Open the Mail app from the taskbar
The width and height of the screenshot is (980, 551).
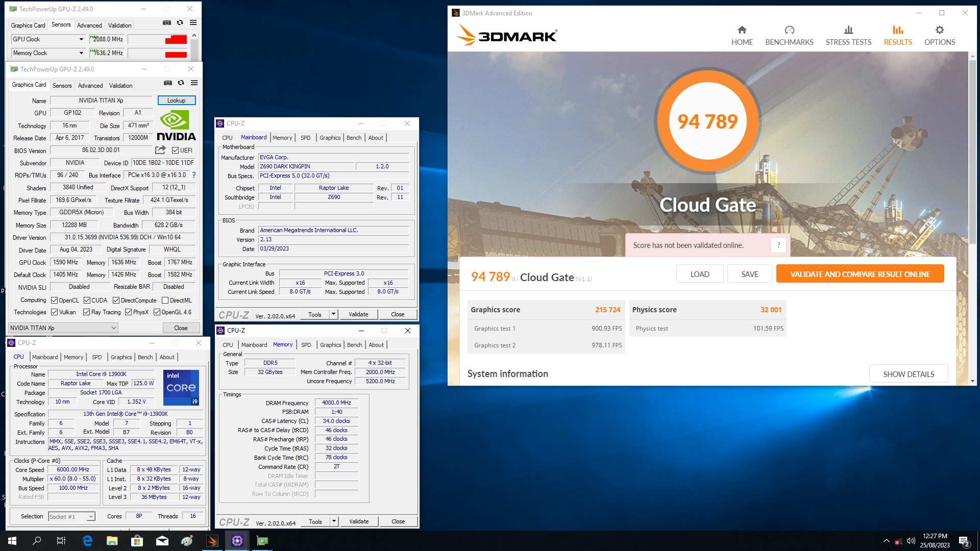pos(162,541)
